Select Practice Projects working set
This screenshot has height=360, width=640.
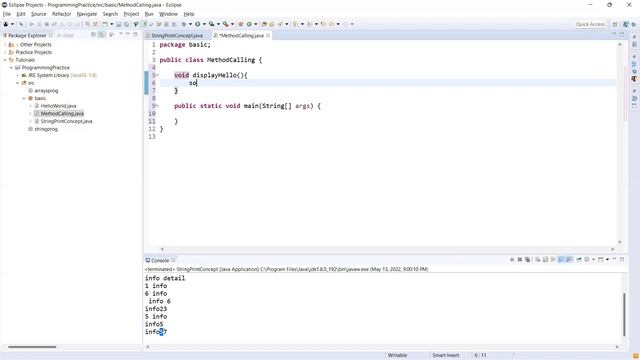33,52
